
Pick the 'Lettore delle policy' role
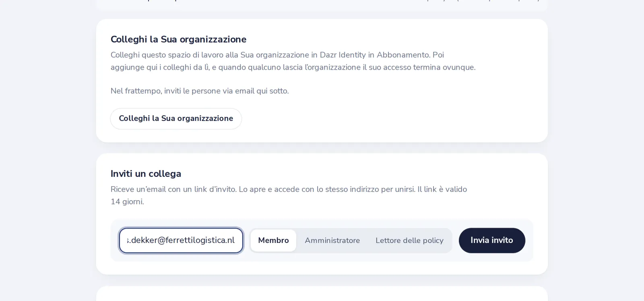tap(409, 241)
